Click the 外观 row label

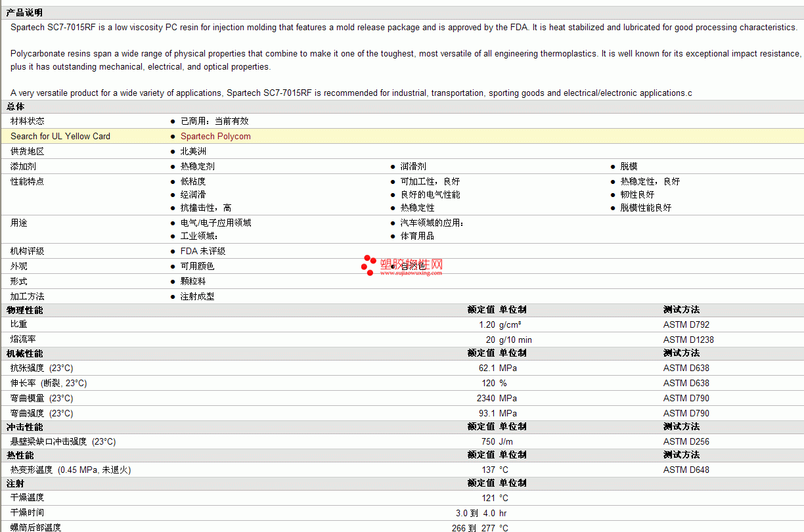[x=19, y=266]
